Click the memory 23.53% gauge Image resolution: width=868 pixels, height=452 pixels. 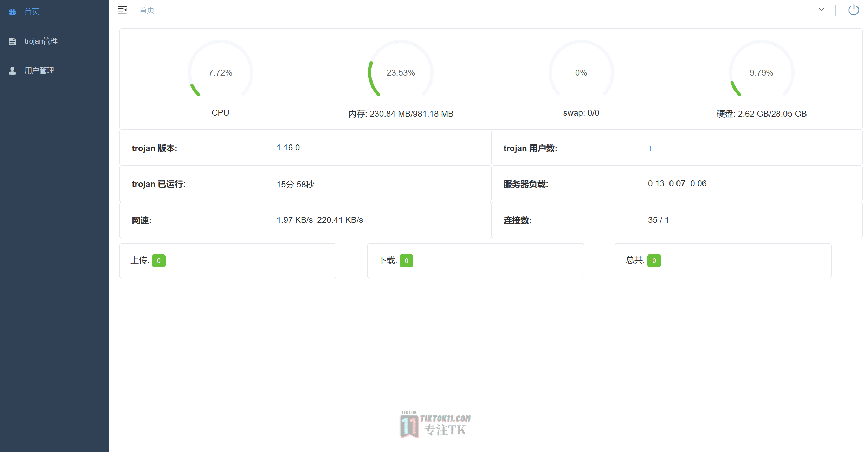[x=401, y=69]
